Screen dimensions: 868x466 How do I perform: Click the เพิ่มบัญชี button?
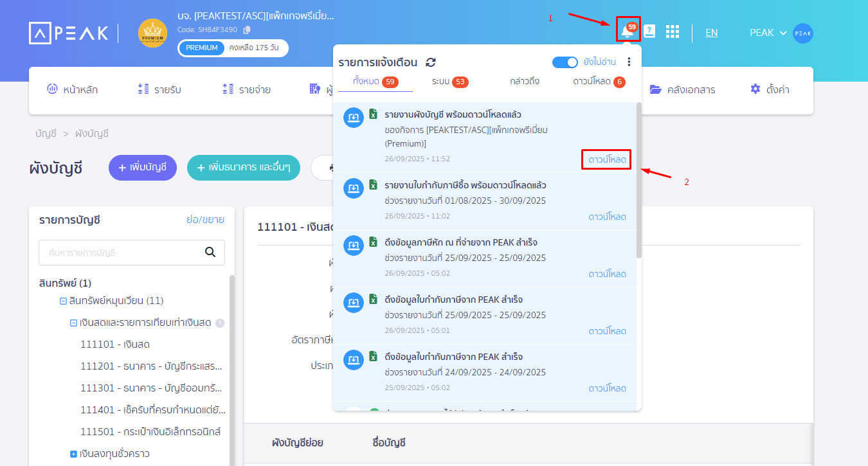(142, 167)
